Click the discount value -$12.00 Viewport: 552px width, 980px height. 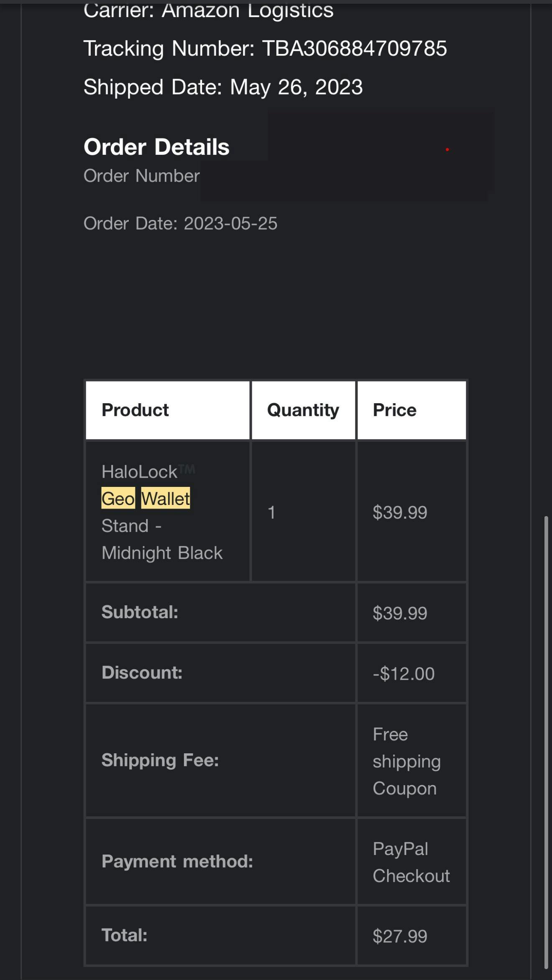(x=404, y=673)
